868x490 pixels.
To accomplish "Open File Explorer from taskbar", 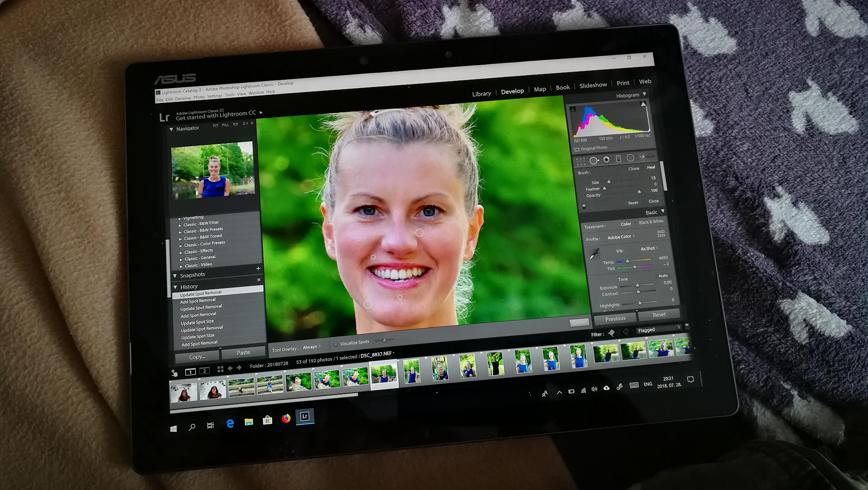I will tap(249, 422).
